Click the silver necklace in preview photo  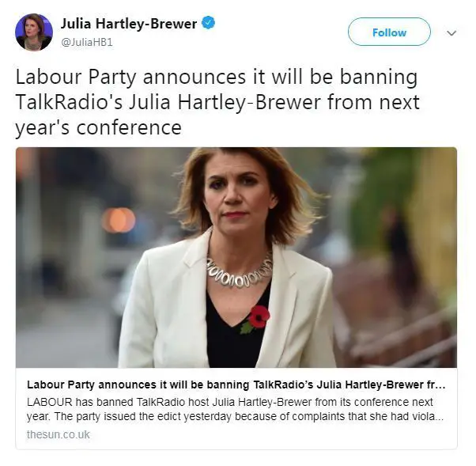point(240,272)
